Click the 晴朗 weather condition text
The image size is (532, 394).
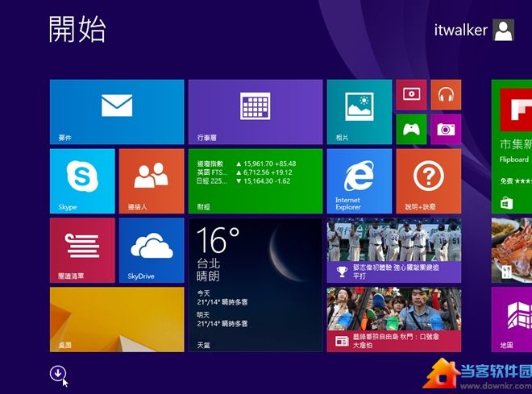208,276
